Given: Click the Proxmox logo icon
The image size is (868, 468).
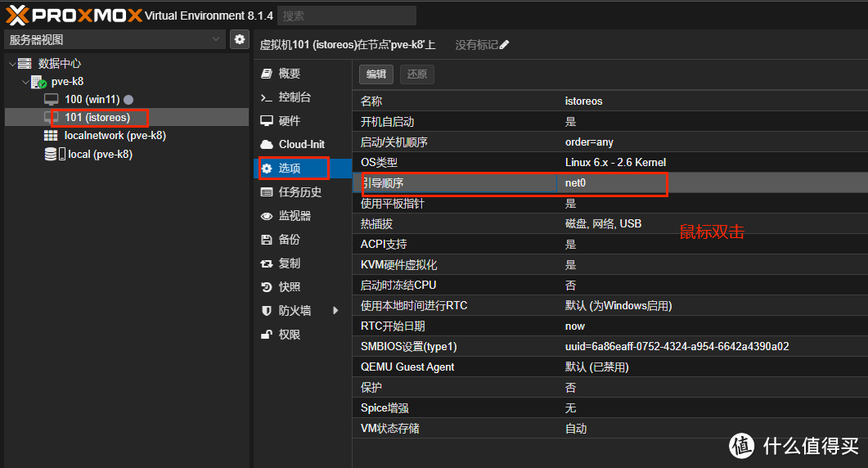Looking at the screenshot, I should click(16, 15).
